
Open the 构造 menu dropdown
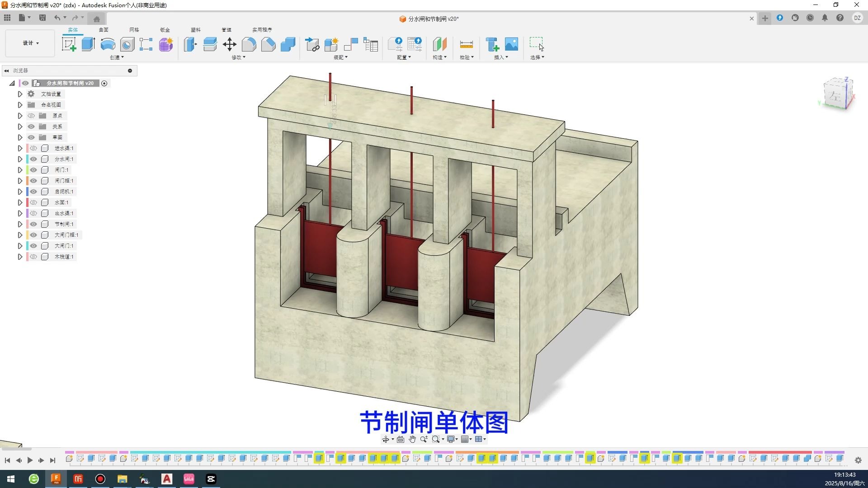tap(439, 57)
